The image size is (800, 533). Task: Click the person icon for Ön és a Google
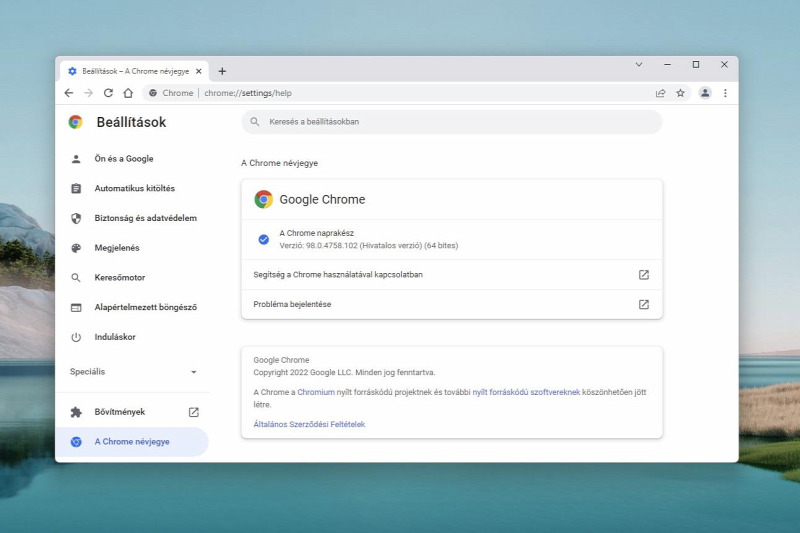coord(76,159)
